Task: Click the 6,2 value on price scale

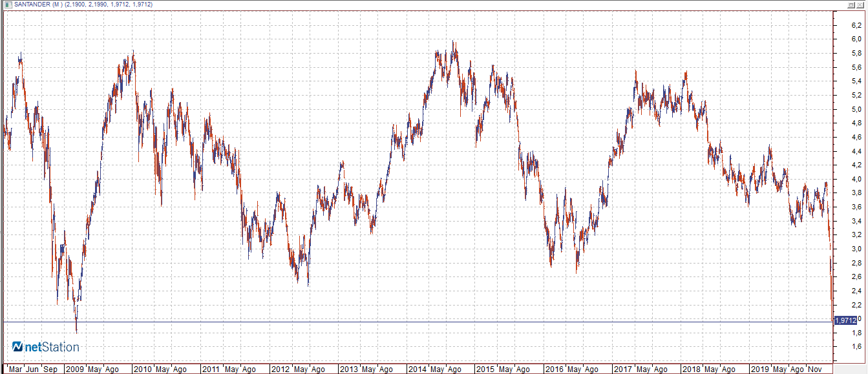Action: click(x=856, y=25)
